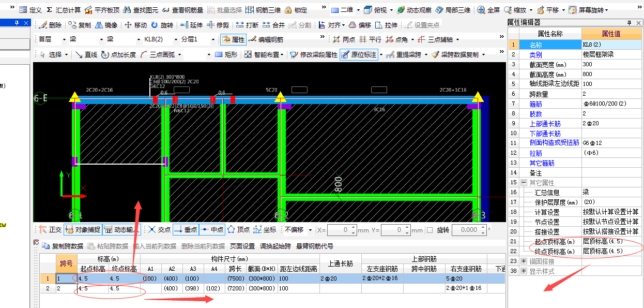Viewport: 644px width, 308px height.
Task: Open the 定义 (Define) tool
Action: point(30,10)
